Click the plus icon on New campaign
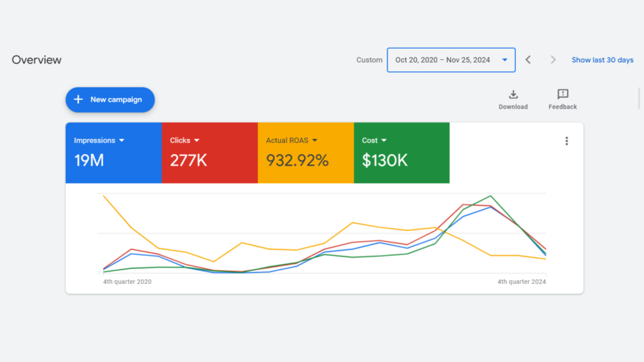The height and width of the screenshot is (362, 644). pos(78,99)
